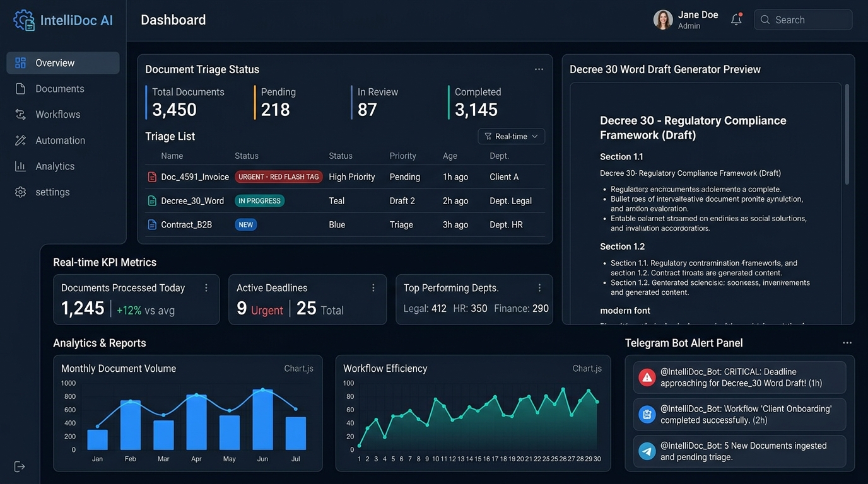Open Top Performing Depts. card menu
Viewport: 868px width, 484px height.
539,288
